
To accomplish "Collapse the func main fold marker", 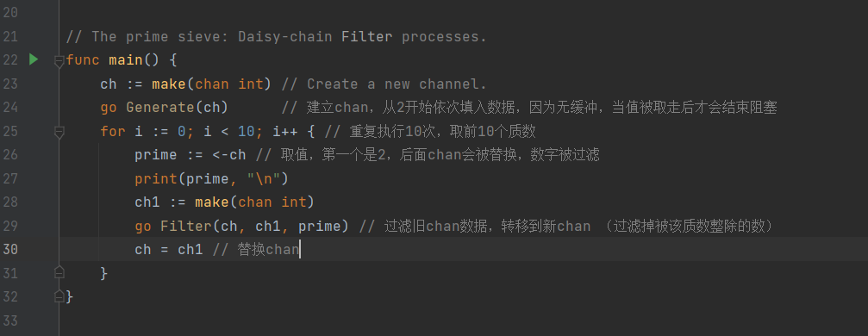I will click(59, 61).
